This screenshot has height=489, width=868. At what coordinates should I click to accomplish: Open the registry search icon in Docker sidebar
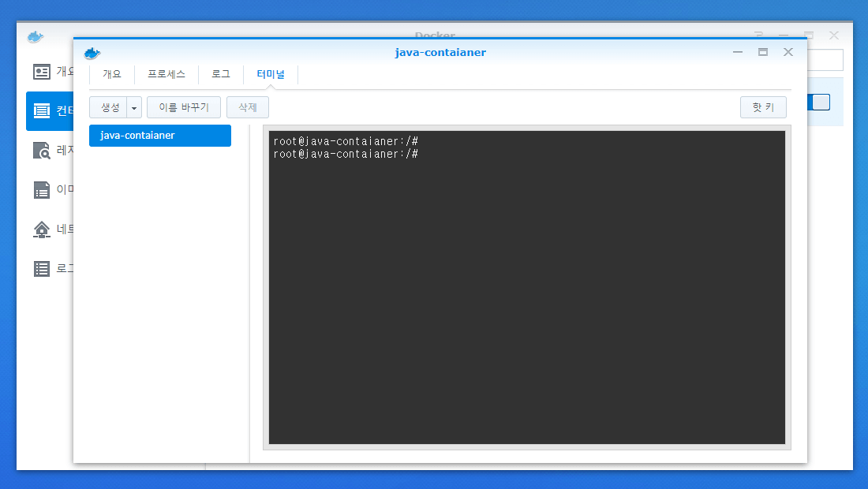tap(42, 151)
